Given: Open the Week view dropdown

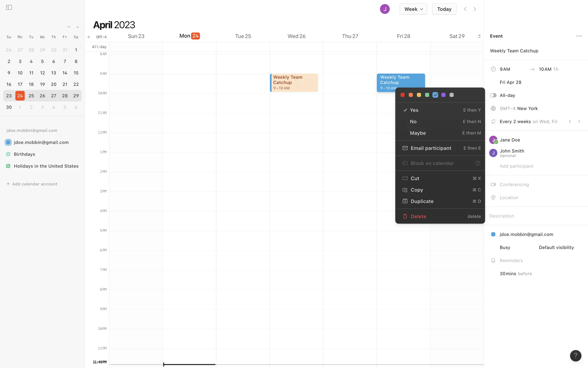Looking at the screenshot, I should coord(413,9).
